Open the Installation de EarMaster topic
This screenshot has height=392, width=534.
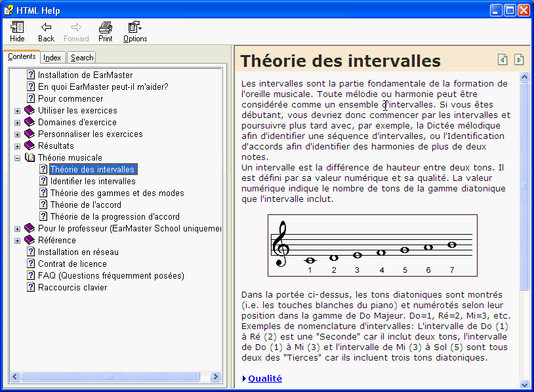click(x=85, y=75)
